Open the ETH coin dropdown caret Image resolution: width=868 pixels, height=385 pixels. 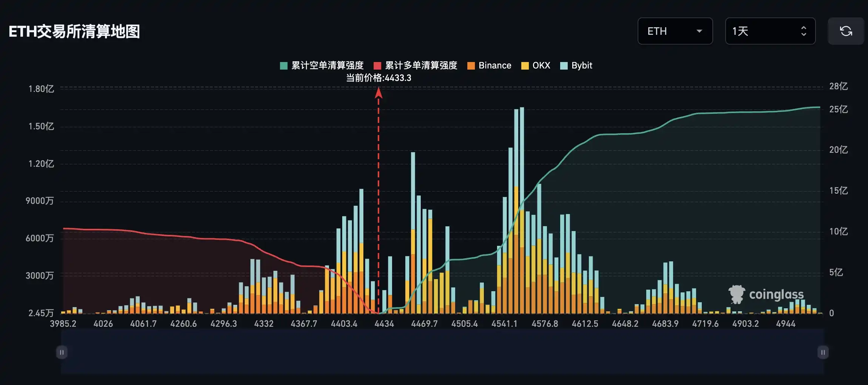click(699, 31)
